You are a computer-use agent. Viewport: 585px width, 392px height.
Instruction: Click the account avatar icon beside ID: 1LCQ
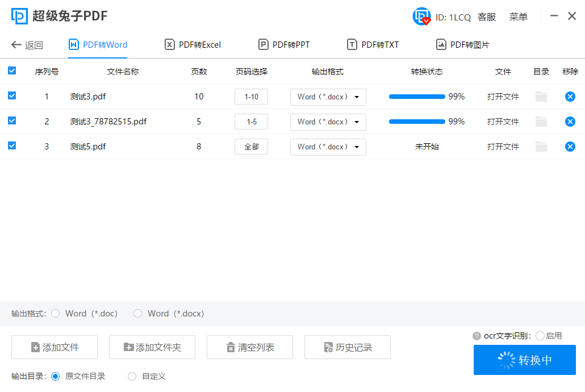[421, 16]
